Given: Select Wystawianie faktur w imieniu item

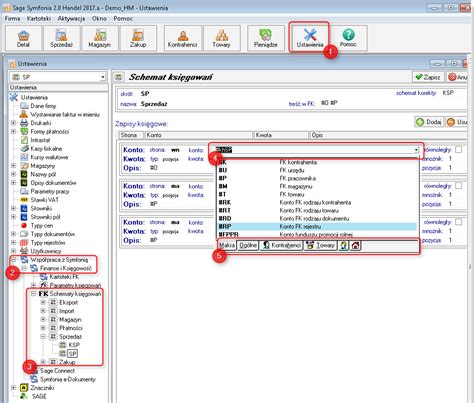Looking at the screenshot, I should click(65, 114).
